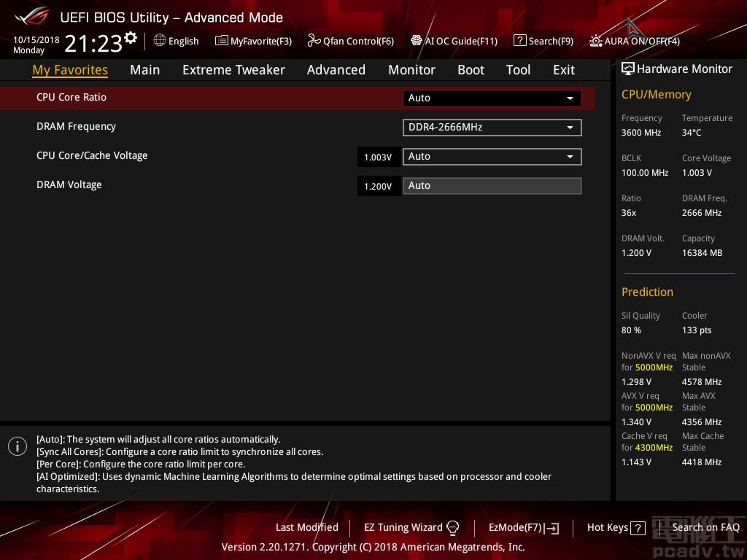Viewport: 747px width, 560px height.
Task: Click the Sil Quality 80% prediction value
Action: pyautogui.click(x=630, y=330)
